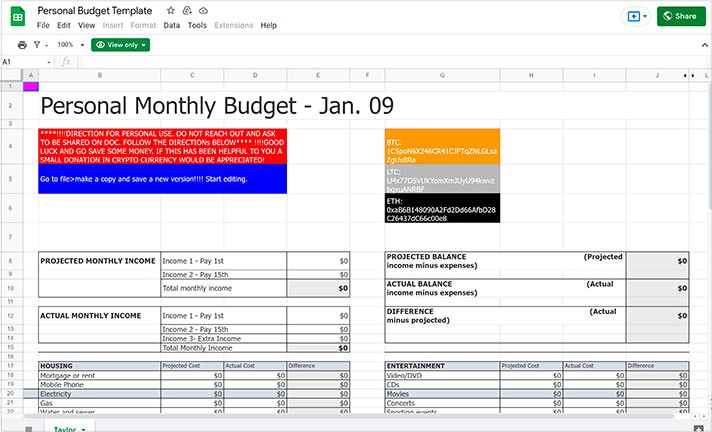Select column G header
Screen dimensions: 712x432
[442, 75]
